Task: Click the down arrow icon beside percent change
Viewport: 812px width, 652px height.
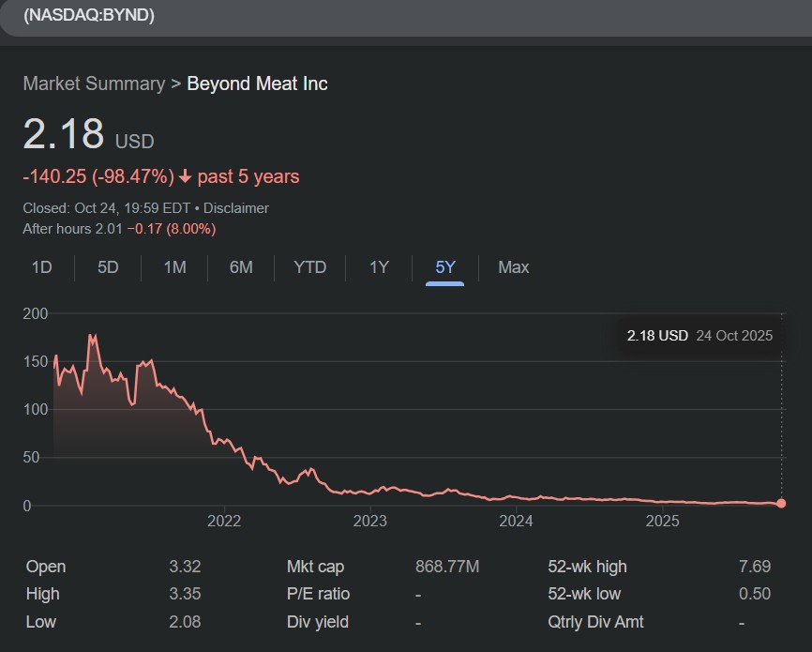Action: click(185, 176)
